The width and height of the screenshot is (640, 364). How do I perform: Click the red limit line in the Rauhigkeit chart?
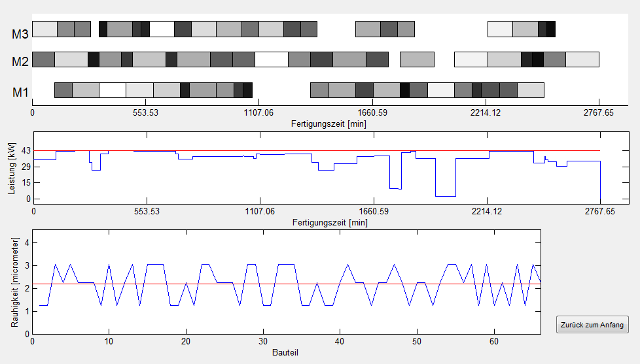pyautogui.click(x=287, y=284)
